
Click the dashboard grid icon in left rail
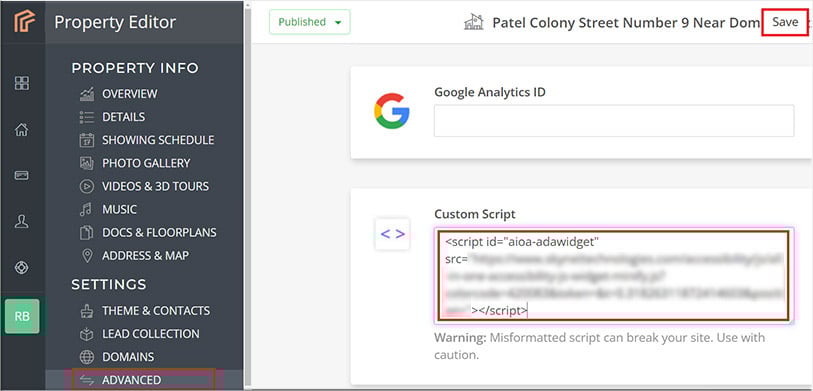(x=22, y=83)
